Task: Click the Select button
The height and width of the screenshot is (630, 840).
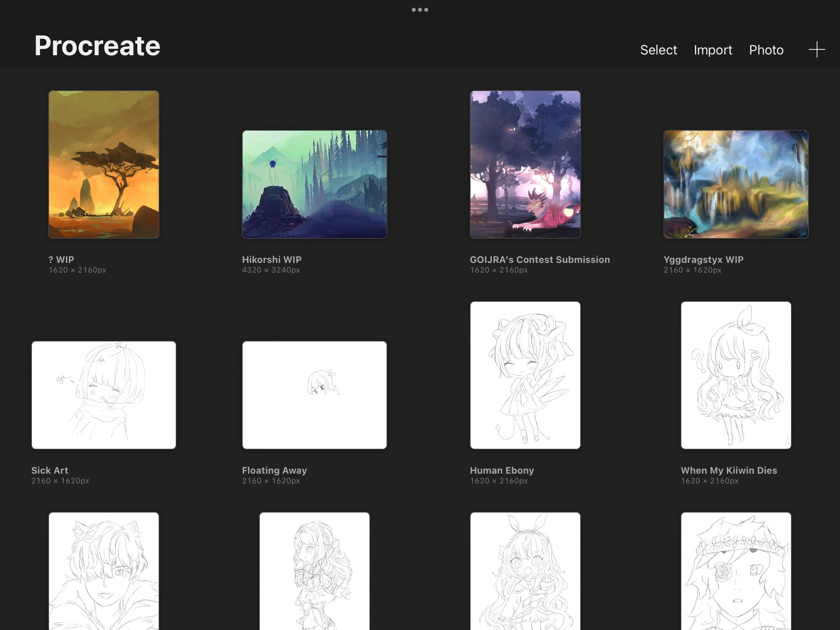Action: pos(658,50)
